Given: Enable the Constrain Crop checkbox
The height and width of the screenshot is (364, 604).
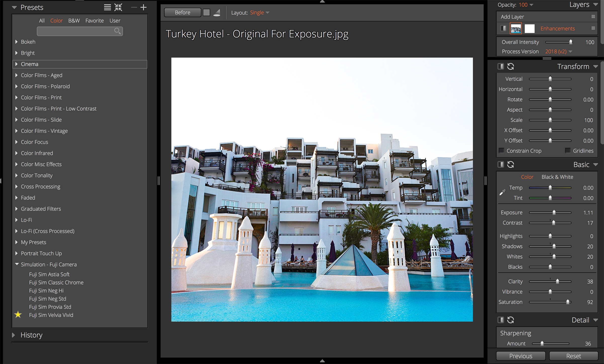Looking at the screenshot, I should 501,151.
